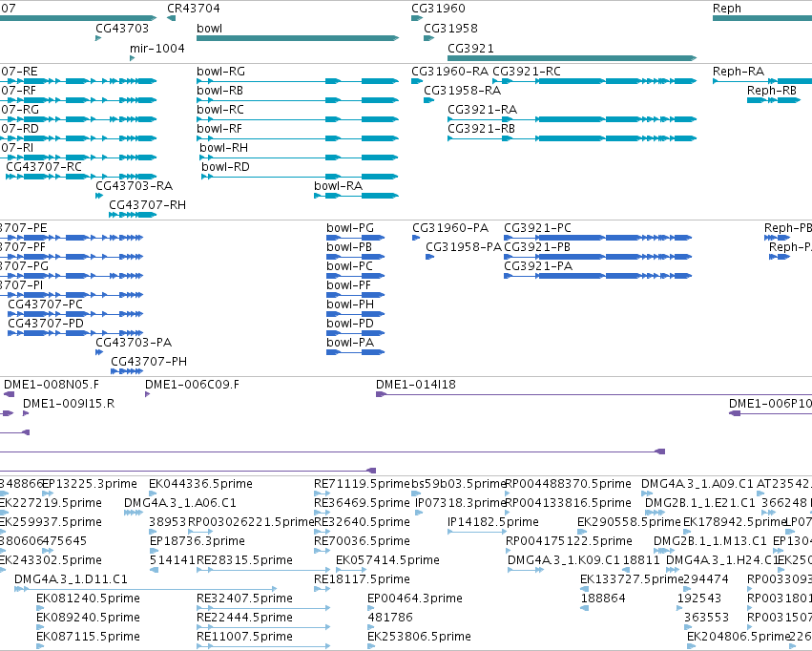Viewport: 812px width, 651px height.
Task: Click the bowl-PB protein label
Action: click(349, 247)
